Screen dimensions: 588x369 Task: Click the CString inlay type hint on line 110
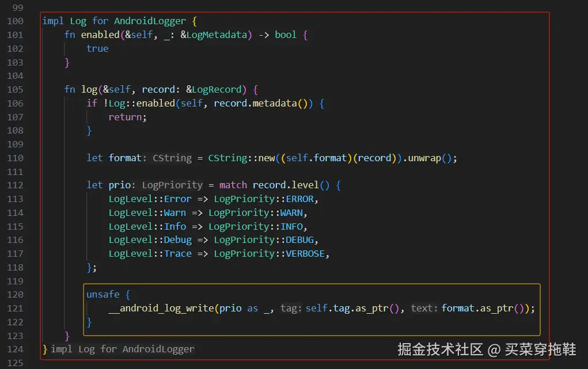(172, 158)
